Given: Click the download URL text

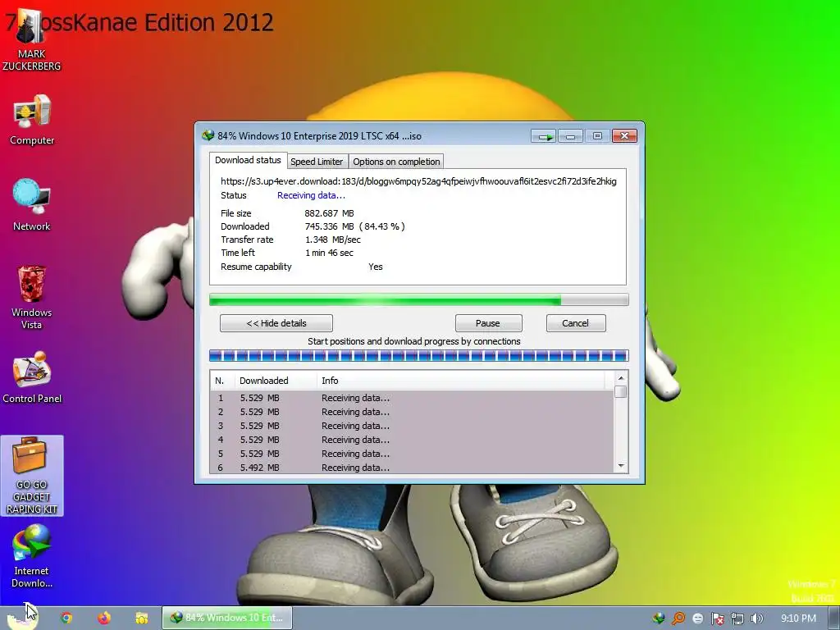Looking at the screenshot, I should click(418, 181).
